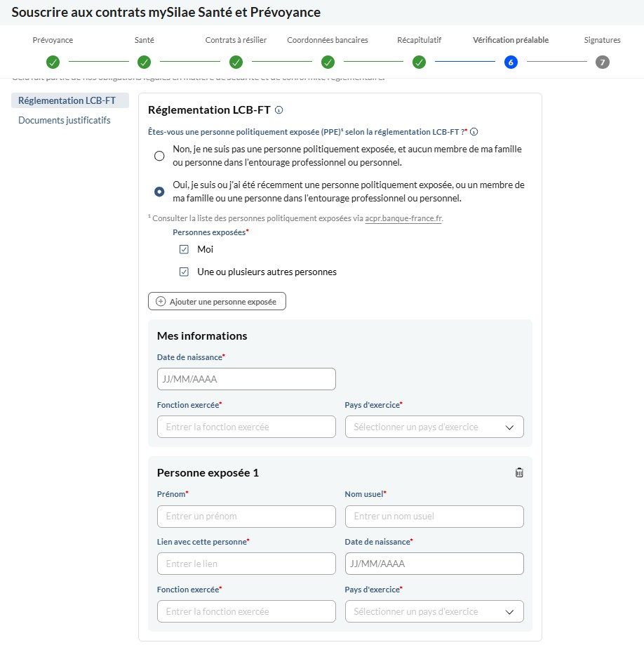Focus Date de naissance field in Mes informations

coord(246,379)
